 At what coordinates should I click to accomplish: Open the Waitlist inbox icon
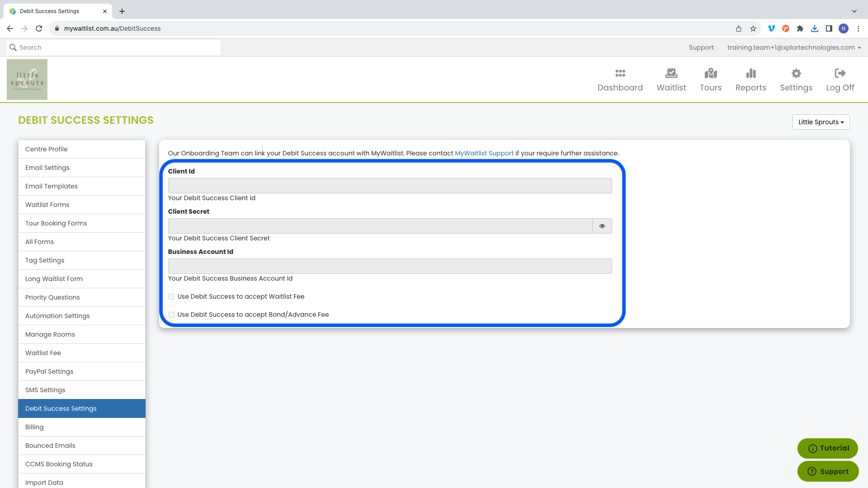(671, 73)
